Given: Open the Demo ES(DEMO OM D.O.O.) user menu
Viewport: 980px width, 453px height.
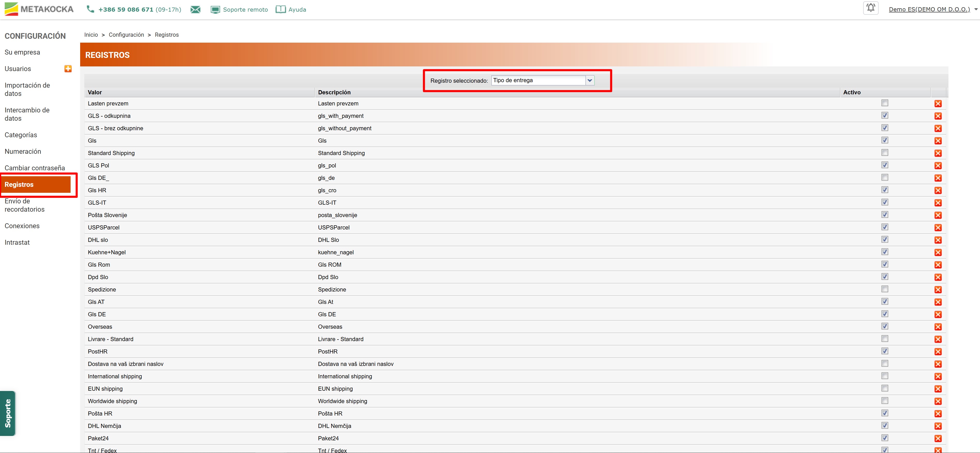Looking at the screenshot, I should pos(929,10).
